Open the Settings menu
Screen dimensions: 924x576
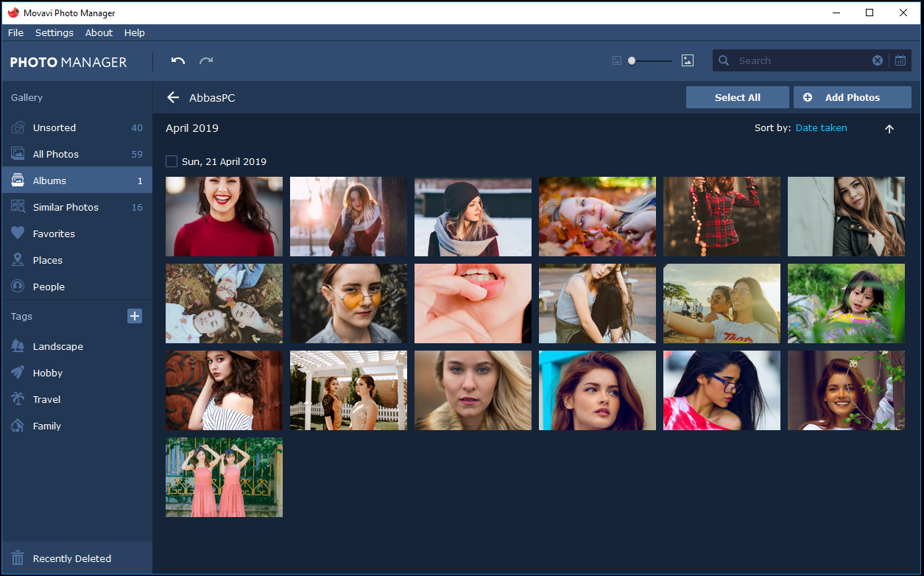pyautogui.click(x=54, y=33)
